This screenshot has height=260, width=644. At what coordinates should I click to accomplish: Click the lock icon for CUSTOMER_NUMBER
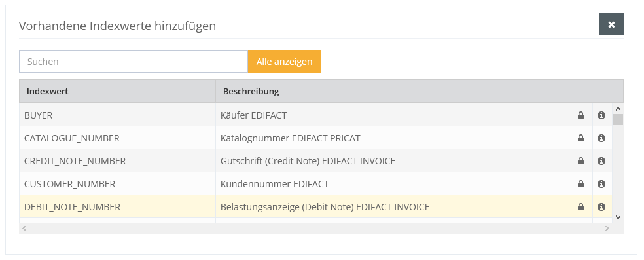pyautogui.click(x=581, y=184)
